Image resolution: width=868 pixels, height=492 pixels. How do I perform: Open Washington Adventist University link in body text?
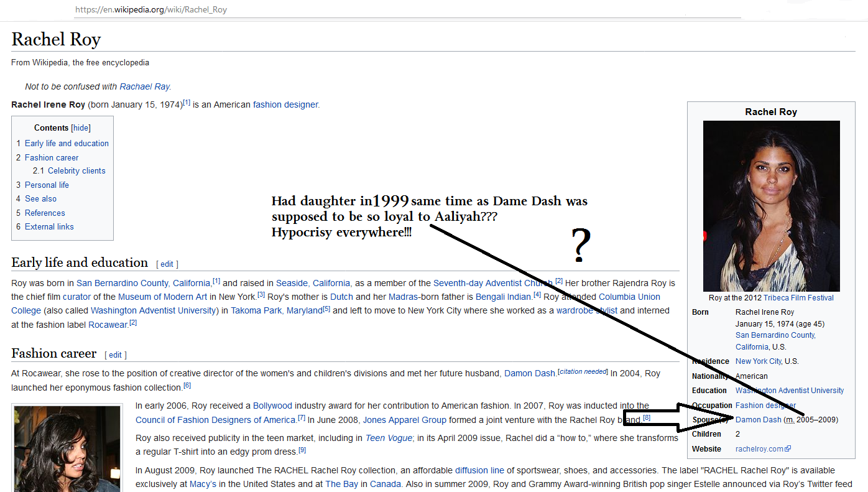click(153, 310)
